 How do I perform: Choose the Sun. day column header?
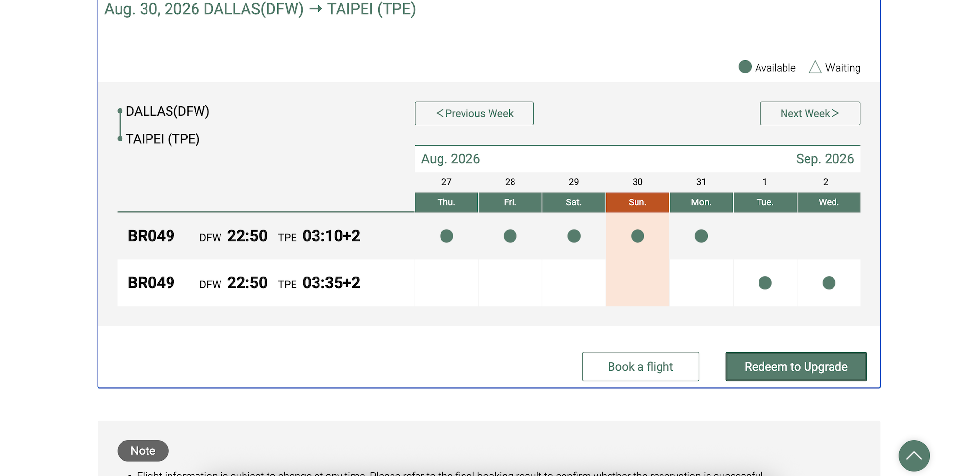point(637,202)
